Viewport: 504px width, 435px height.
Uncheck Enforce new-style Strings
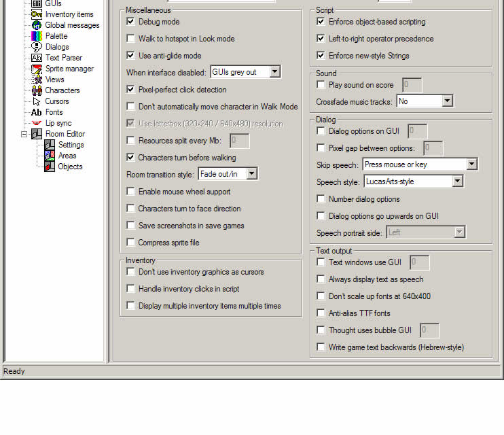[x=321, y=55]
